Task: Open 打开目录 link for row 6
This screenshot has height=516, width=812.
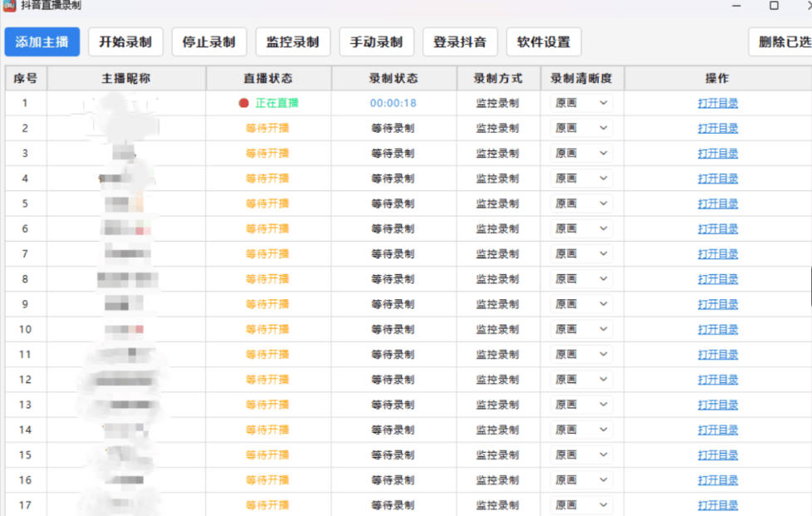Action: pos(717,229)
